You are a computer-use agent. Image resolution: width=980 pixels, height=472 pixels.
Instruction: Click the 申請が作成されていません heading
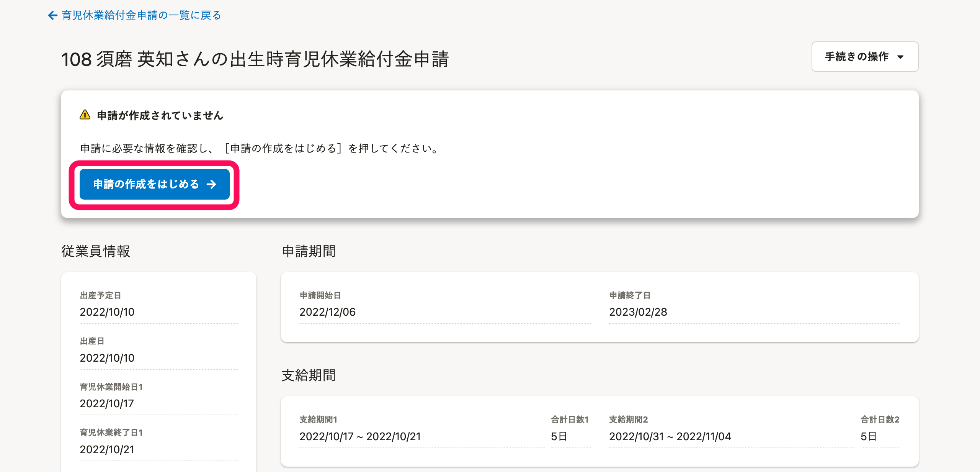pos(160,115)
